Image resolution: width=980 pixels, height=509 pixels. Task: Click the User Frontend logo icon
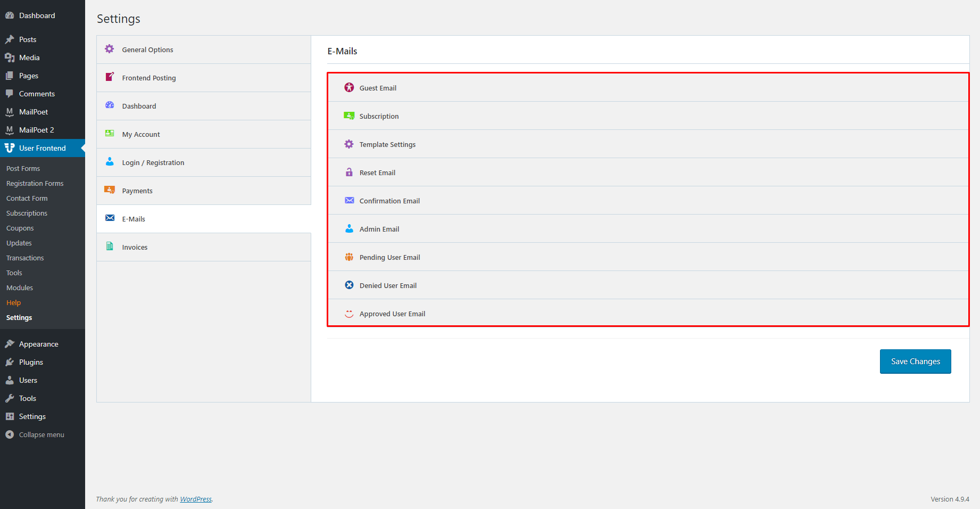[10, 148]
